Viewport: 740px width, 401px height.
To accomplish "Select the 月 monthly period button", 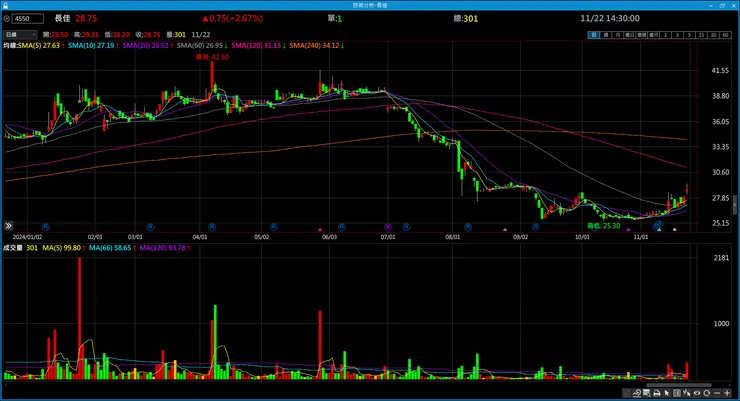I will (x=615, y=35).
